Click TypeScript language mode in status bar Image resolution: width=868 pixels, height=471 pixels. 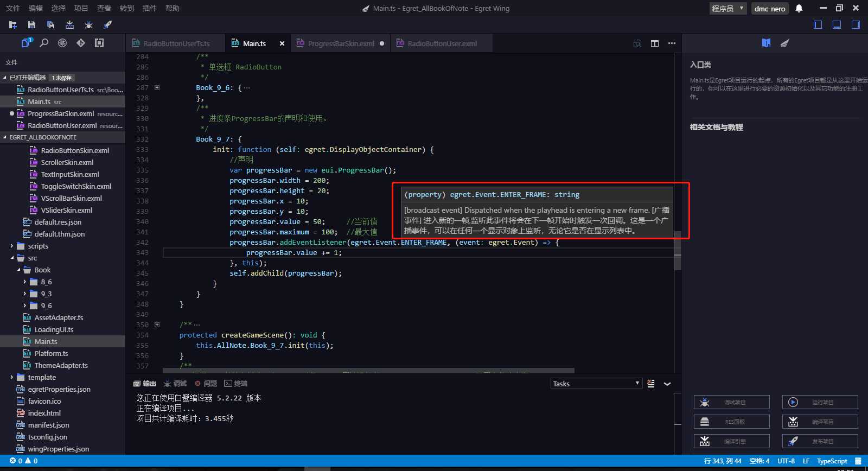tap(832, 461)
